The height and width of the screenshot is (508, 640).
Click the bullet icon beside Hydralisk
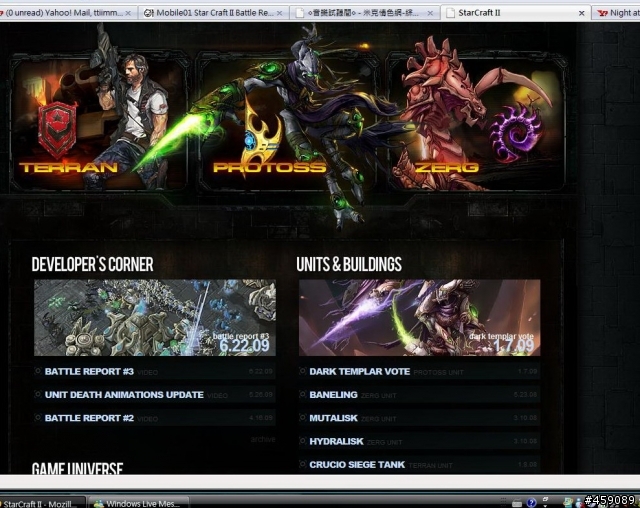pos(302,441)
